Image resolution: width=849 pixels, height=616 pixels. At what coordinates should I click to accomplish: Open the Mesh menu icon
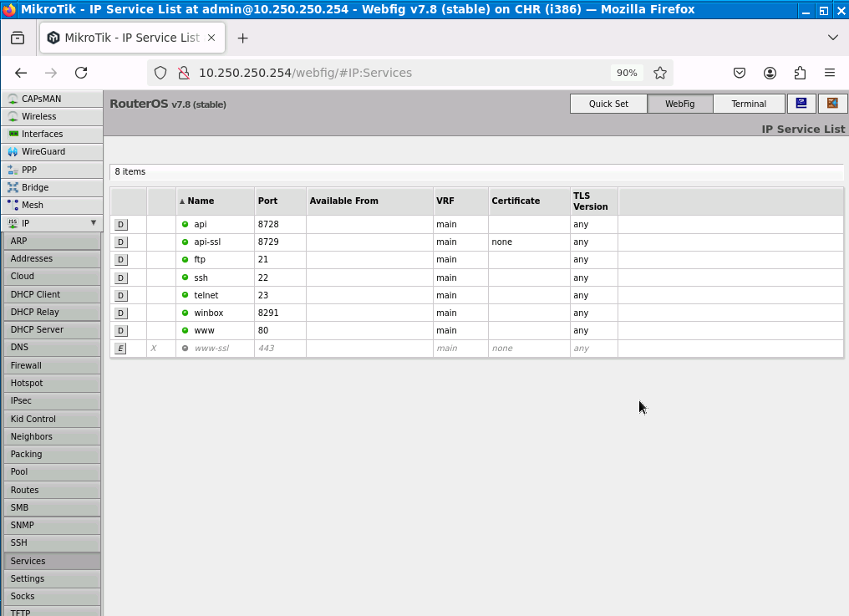[13, 205]
